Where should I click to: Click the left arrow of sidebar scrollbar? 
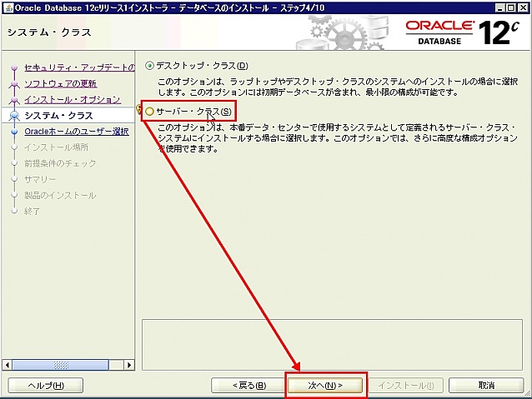(7, 365)
